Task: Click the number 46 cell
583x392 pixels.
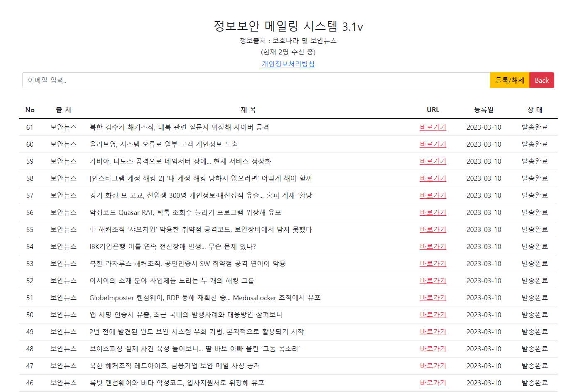Action: pos(30,383)
